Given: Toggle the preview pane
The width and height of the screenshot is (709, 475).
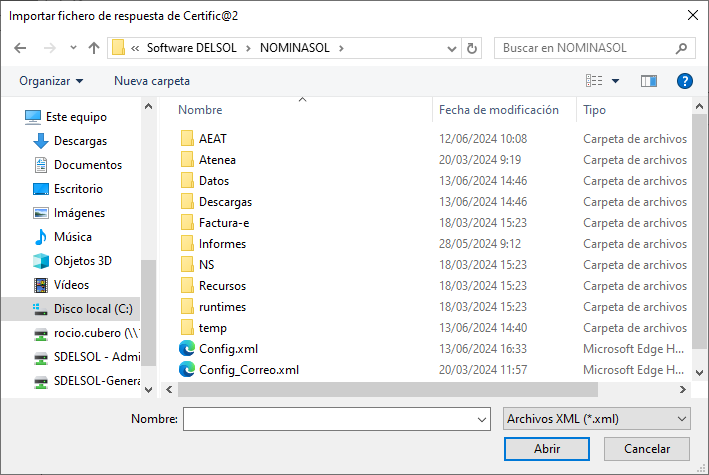Looking at the screenshot, I should [x=648, y=81].
